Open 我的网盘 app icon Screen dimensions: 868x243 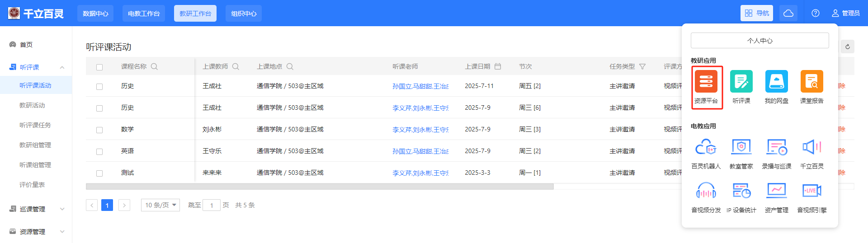point(776,82)
